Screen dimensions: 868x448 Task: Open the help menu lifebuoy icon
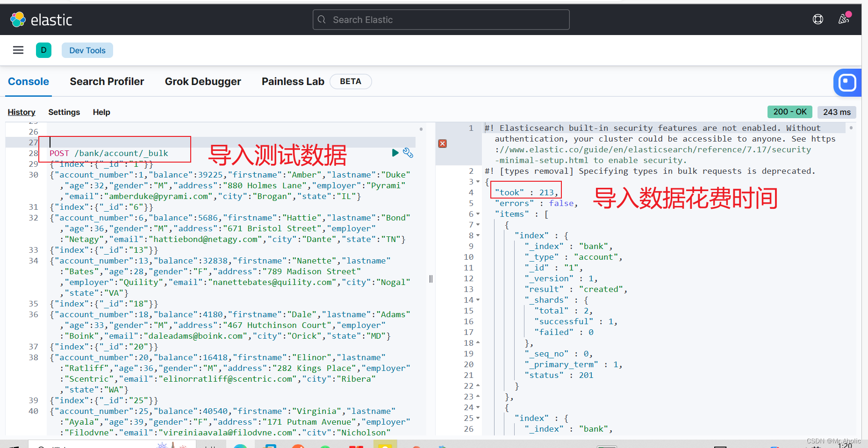[x=818, y=19]
